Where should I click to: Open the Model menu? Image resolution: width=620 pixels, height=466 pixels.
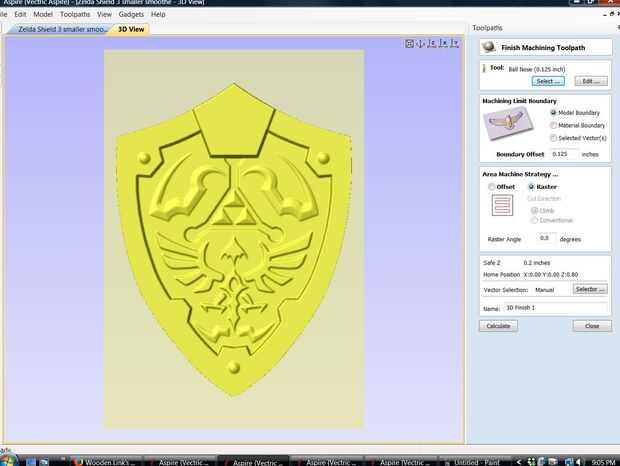[43, 14]
